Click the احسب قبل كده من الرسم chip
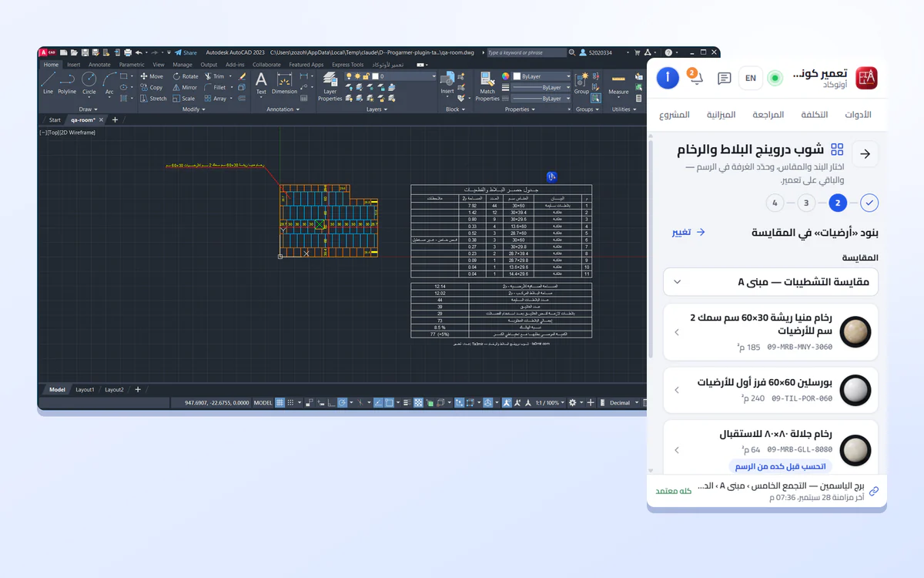924x578 pixels. [780, 466]
